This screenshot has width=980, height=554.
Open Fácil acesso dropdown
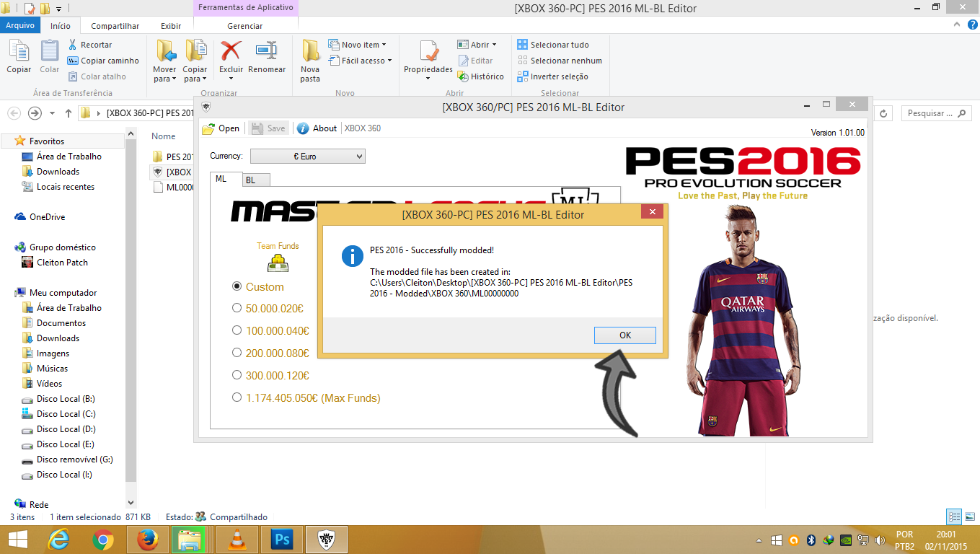click(x=361, y=61)
